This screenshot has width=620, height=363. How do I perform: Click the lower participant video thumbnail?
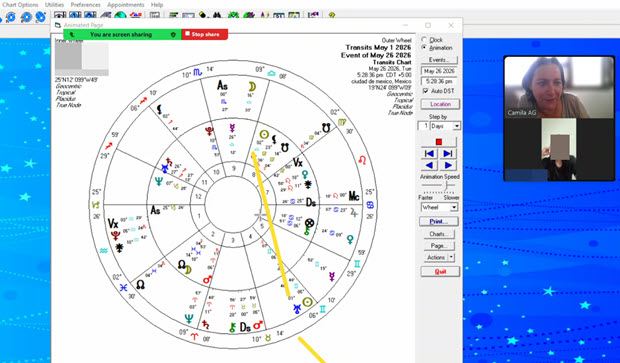coord(559,149)
